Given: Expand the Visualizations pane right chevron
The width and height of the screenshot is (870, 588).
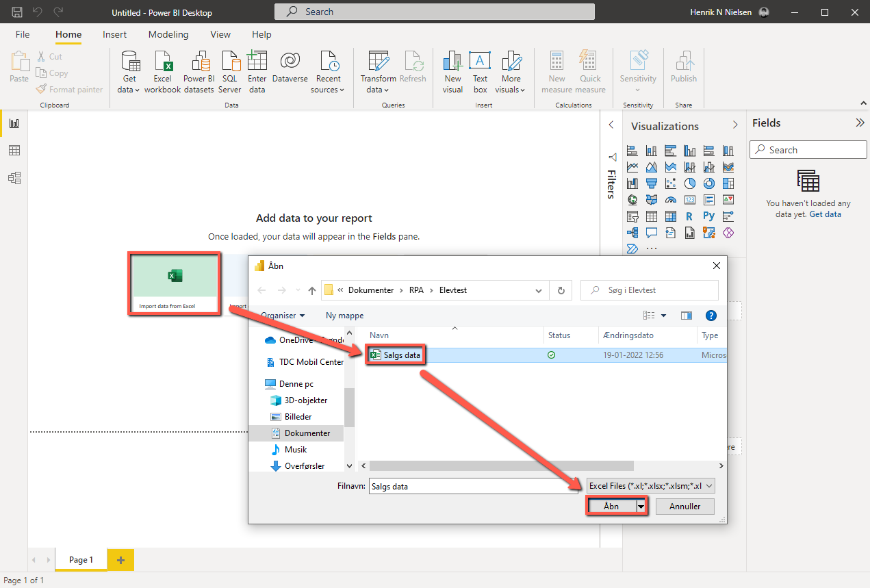Looking at the screenshot, I should [x=735, y=125].
